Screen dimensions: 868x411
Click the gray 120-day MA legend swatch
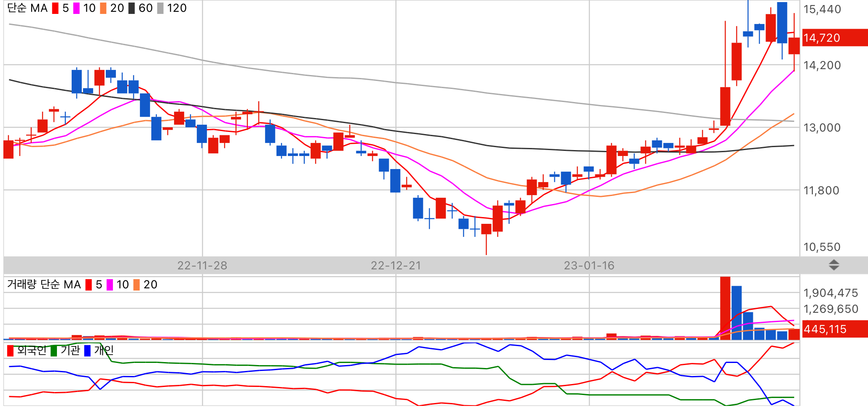pos(160,8)
